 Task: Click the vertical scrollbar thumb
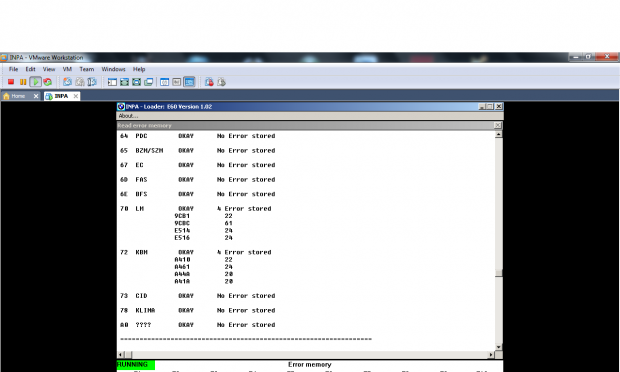(x=499, y=273)
